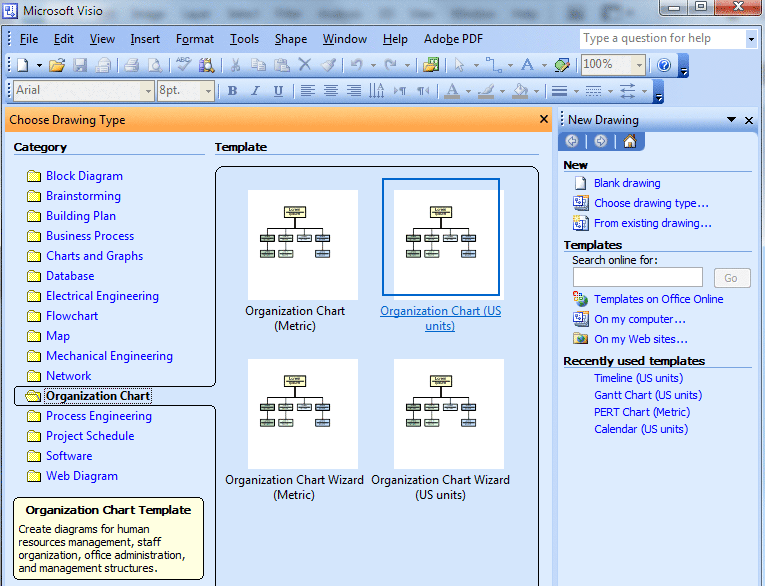Click the Help question mark icon
The image size is (765, 586).
pyautogui.click(x=664, y=65)
